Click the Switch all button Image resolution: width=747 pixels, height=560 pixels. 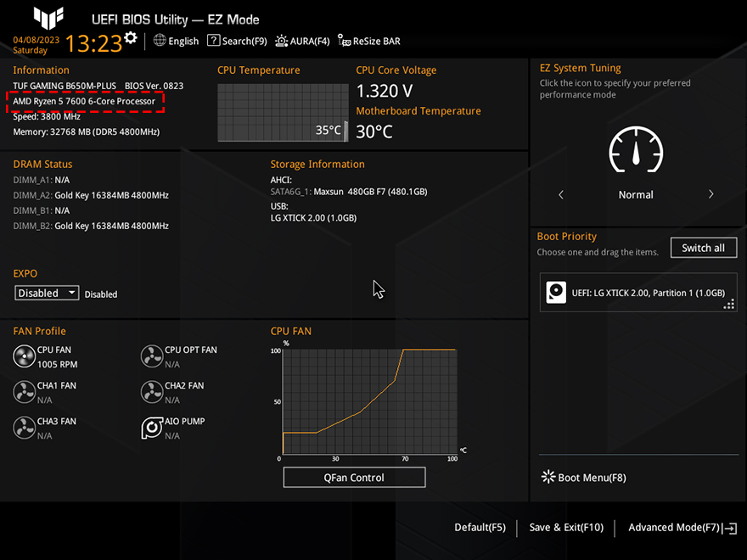tap(703, 248)
